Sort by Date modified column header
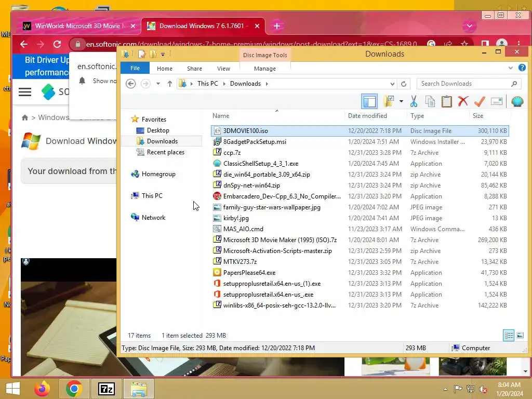This screenshot has width=532, height=399. (367, 116)
